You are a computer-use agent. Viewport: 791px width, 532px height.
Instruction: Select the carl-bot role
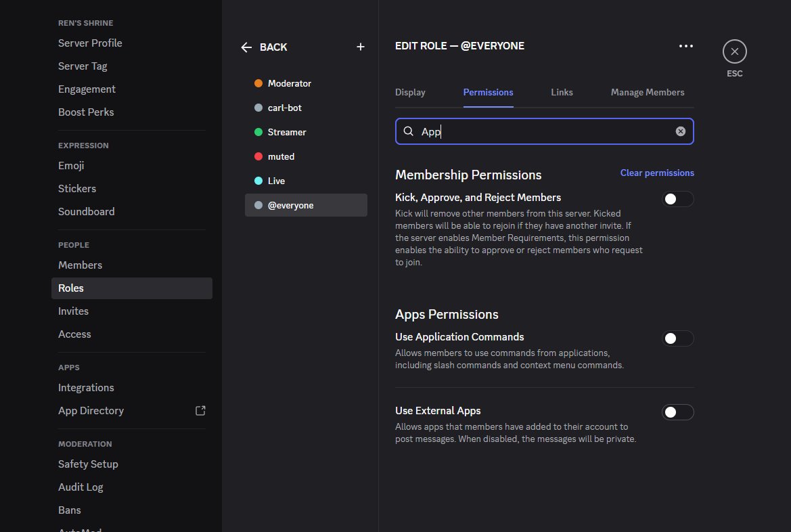tap(306, 108)
